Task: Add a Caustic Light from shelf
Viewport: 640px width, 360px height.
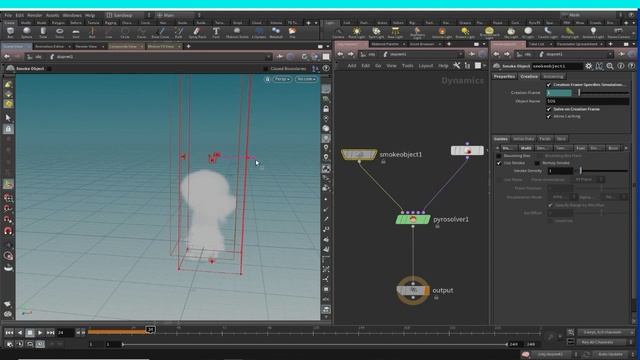Action: pyautogui.click(x=548, y=32)
